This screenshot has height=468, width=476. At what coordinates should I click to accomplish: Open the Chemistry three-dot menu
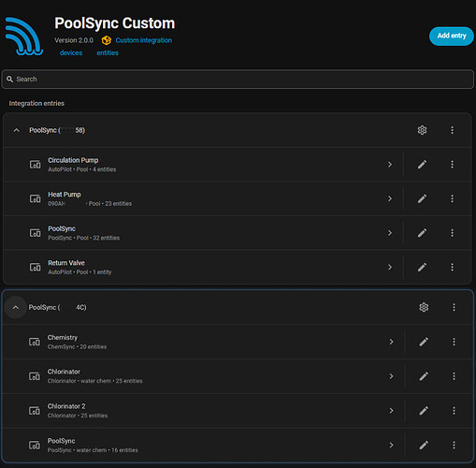[454, 342]
